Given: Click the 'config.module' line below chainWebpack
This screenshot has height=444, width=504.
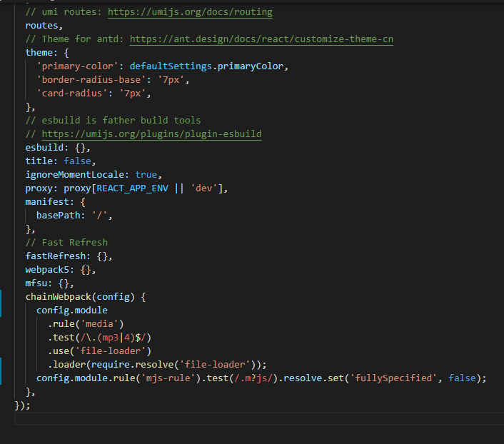Looking at the screenshot, I should click(72, 311).
